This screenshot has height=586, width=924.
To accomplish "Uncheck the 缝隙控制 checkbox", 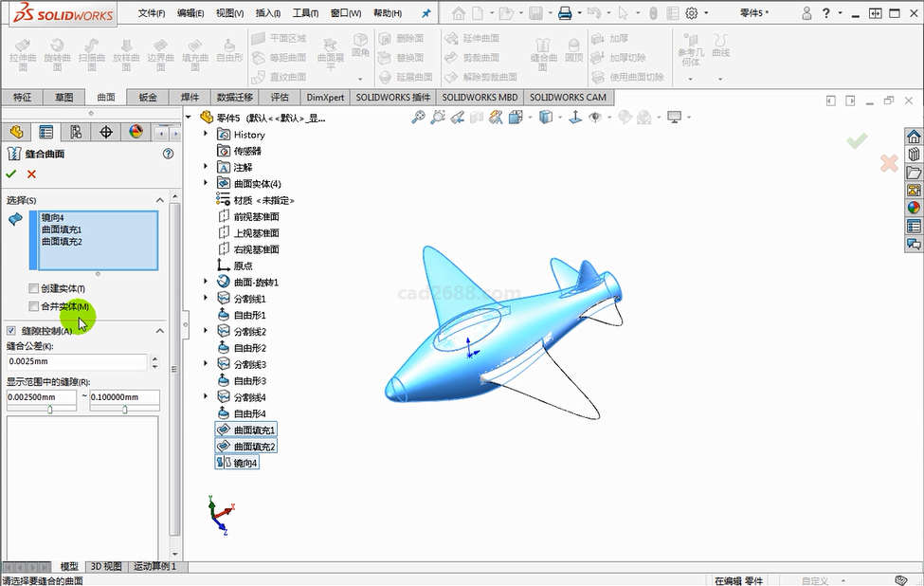I will [11, 331].
